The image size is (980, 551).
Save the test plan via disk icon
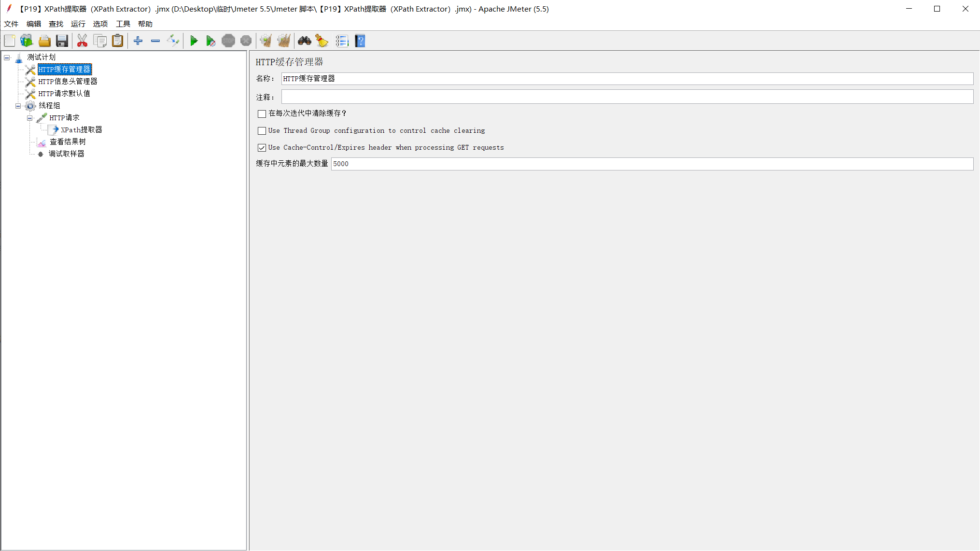tap(62, 41)
